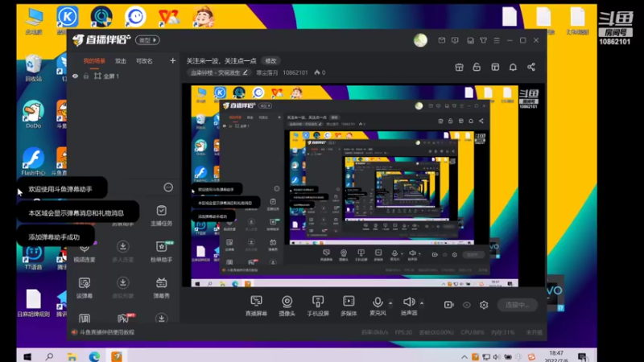Open the 回收站 recycle bin desktop icon
This screenshot has height=362, width=644.
coord(33,68)
